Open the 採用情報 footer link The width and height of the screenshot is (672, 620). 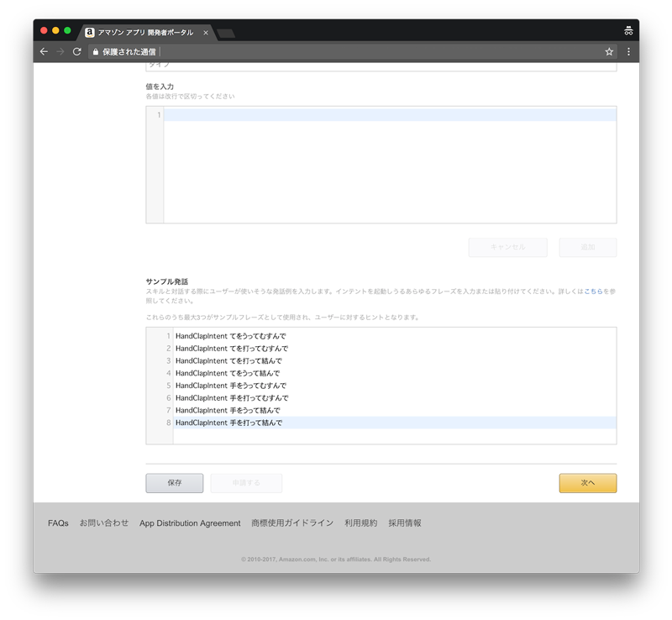click(405, 523)
